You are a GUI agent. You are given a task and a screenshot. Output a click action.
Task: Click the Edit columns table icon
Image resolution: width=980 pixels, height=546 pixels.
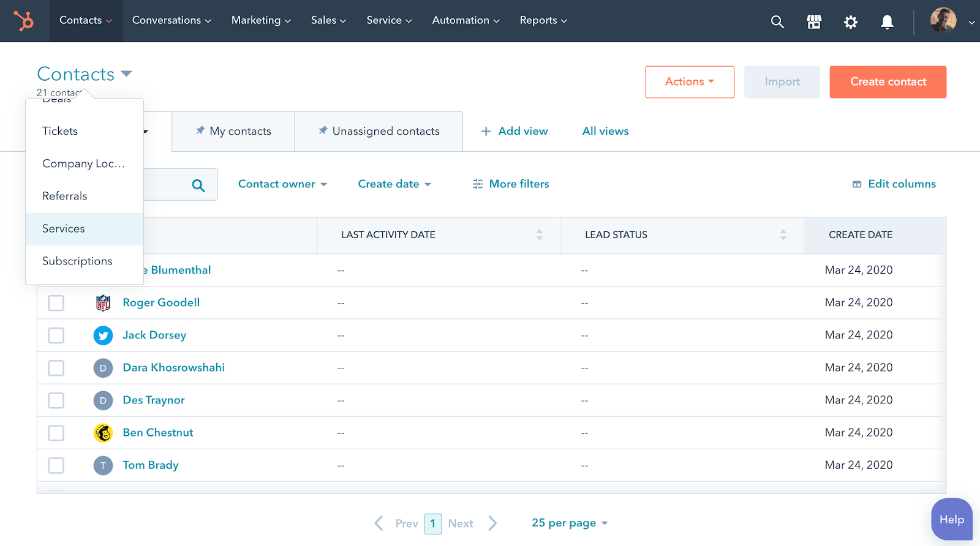(857, 184)
